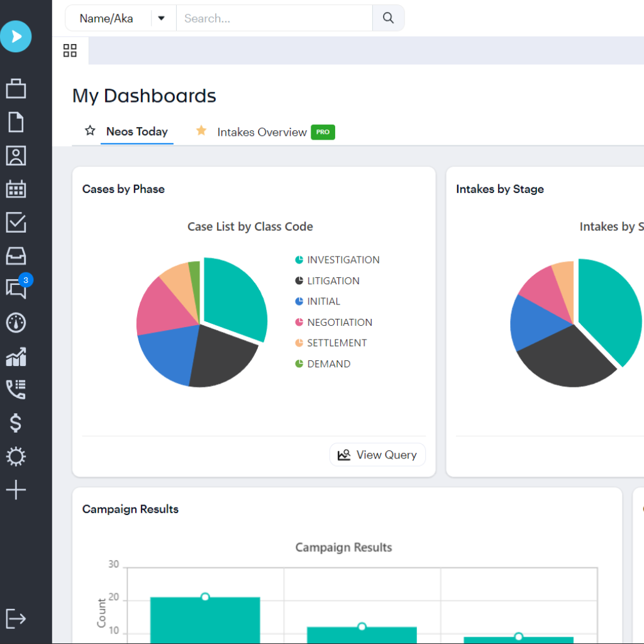Click the log out icon at sidebar bottom
Viewport: 644px width, 644px height.
pyautogui.click(x=16, y=618)
